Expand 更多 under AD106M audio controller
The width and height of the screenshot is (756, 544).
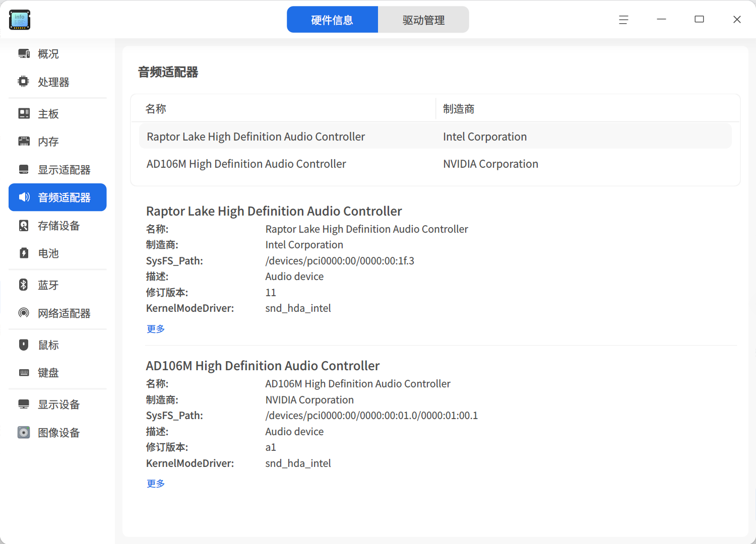tap(156, 483)
